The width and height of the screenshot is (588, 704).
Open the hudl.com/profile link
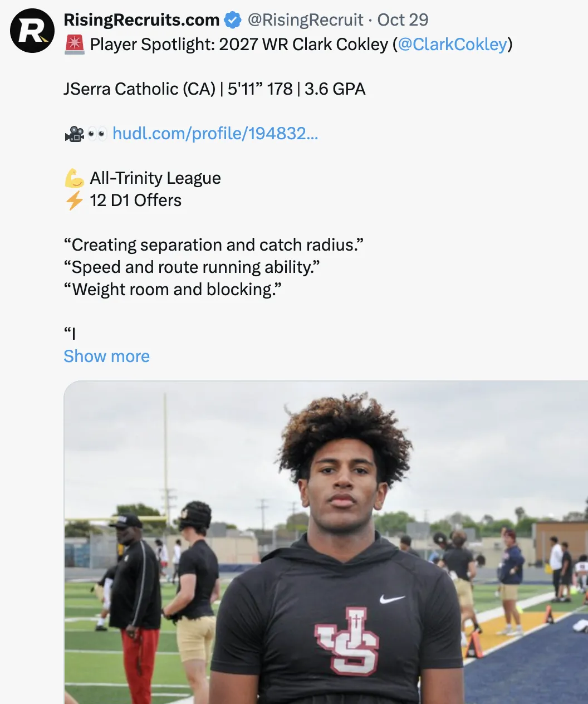click(215, 134)
